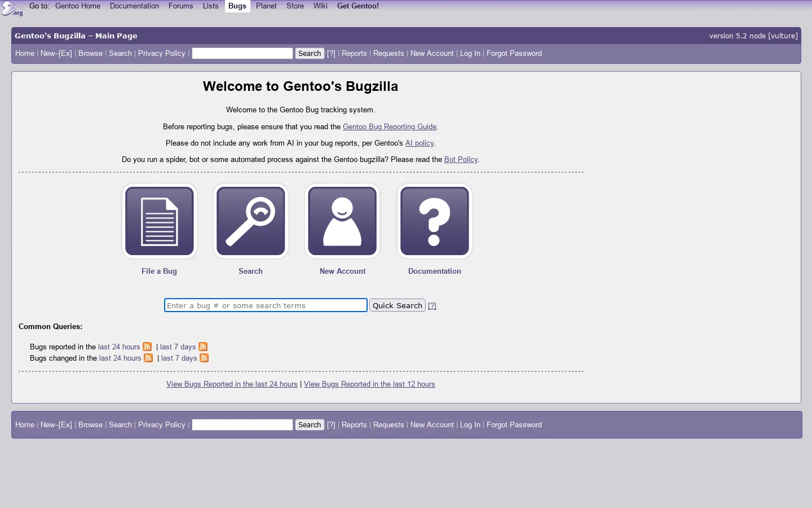The width and height of the screenshot is (812, 508).
Task: Click Home in the footer bar
Action: tap(25, 425)
